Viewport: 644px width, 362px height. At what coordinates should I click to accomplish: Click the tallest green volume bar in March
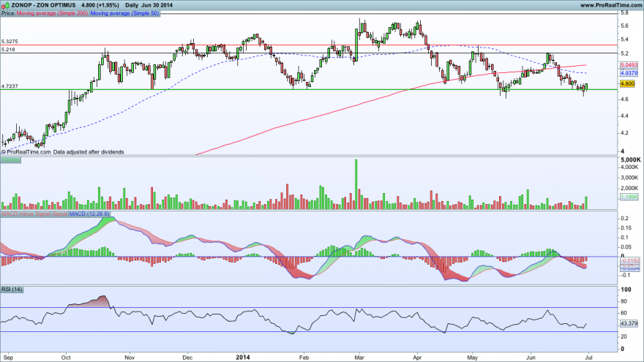pyautogui.click(x=356, y=184)
